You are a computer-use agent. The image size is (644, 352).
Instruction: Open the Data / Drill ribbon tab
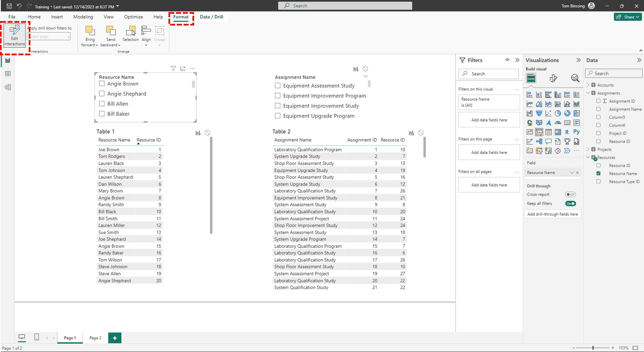pos(211,17)
